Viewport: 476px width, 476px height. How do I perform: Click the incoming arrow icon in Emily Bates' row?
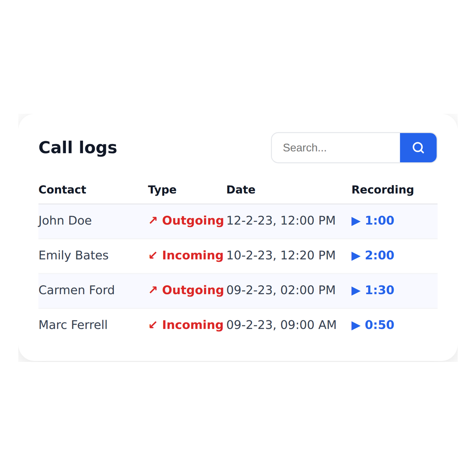click(x=153, y=255)
